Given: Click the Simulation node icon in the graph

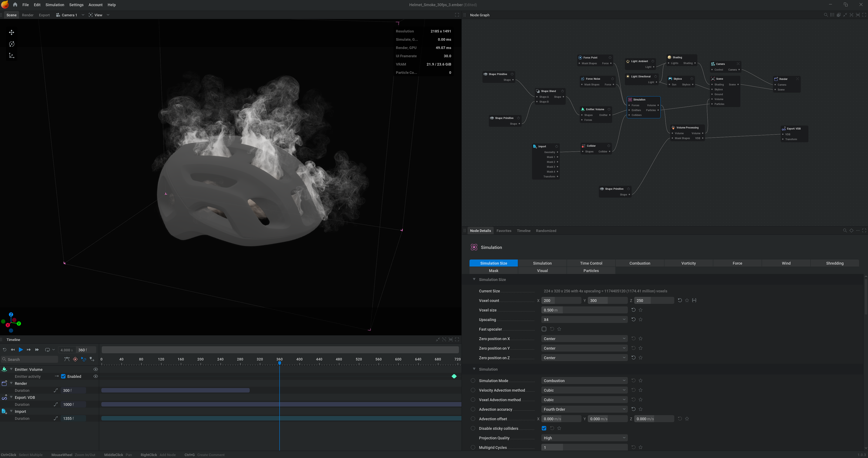Looking at the screenshot, I should click(x=630, y=100).
